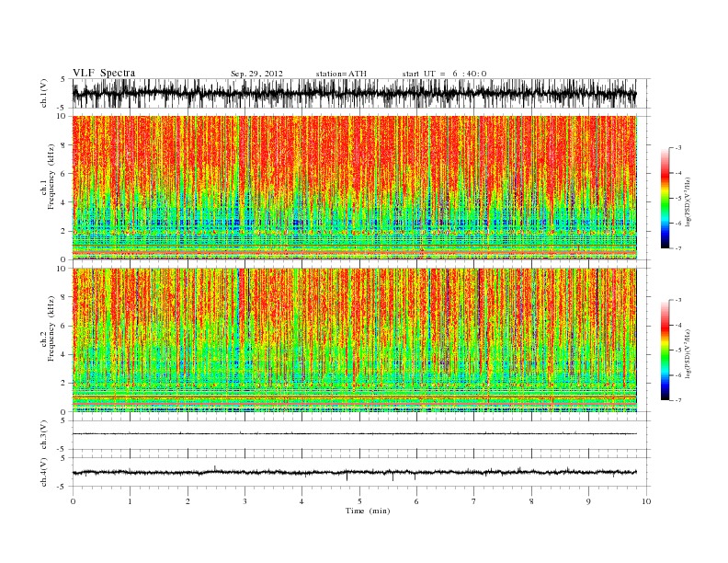This screenshot has width=728, height=563.
Task: Click inside the ch.2 spectrogram panel
Action: coord(354,340)
